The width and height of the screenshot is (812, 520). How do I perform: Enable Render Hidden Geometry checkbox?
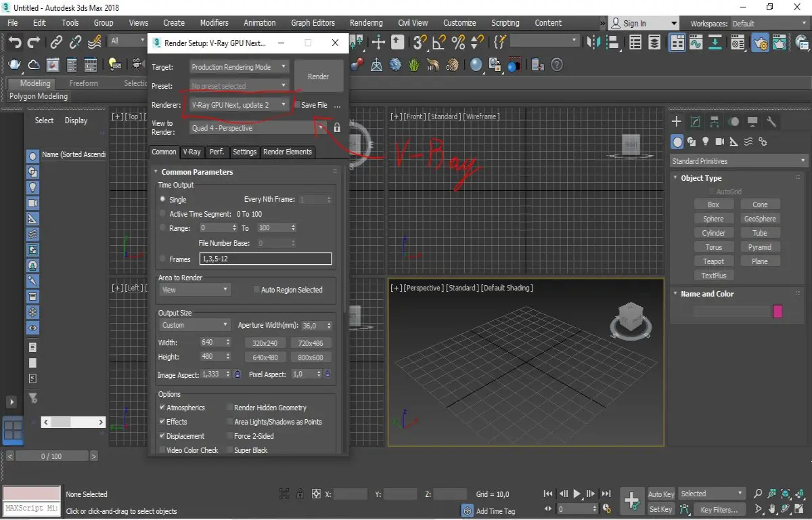point(229,408)
